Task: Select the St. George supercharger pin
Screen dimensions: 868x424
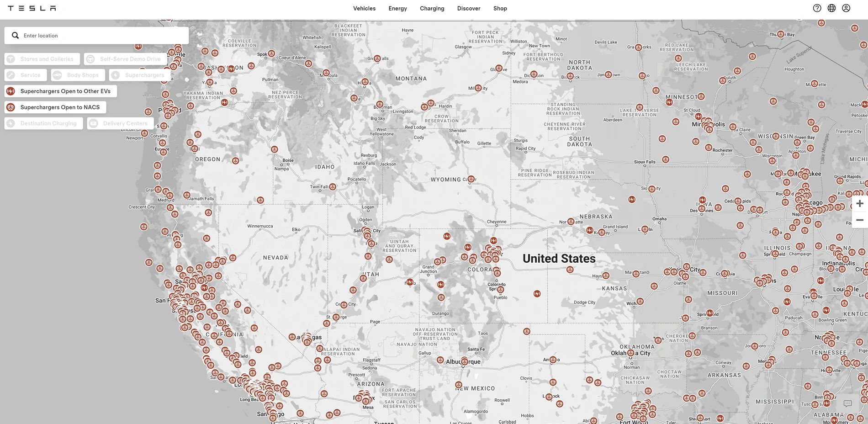Action: [336, 317]
